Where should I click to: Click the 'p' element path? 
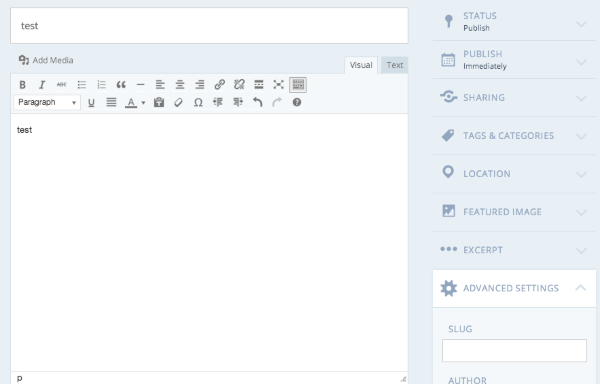(x=20, y=378)
